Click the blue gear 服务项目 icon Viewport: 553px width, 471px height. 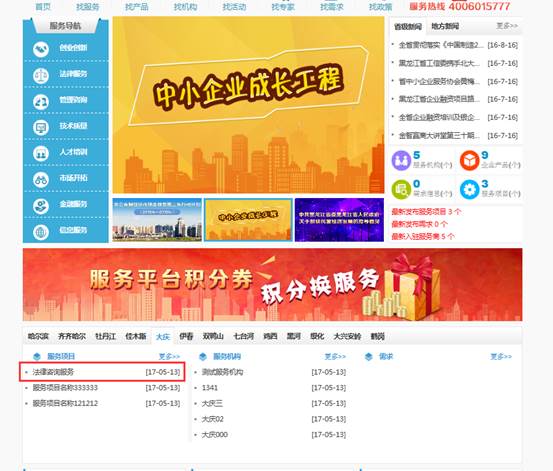pos(470,189)
